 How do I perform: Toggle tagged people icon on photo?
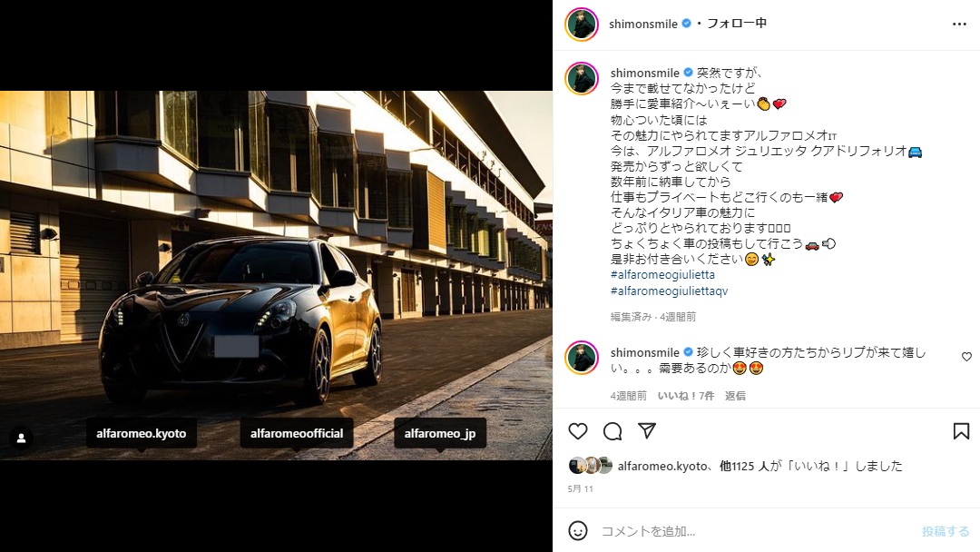21,439
